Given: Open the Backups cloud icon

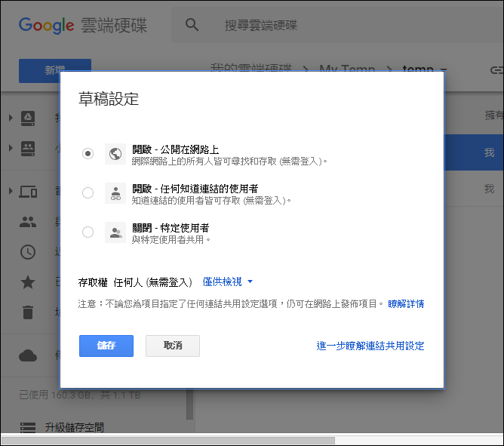Looking at the screenshot, I should pos(28,355).
